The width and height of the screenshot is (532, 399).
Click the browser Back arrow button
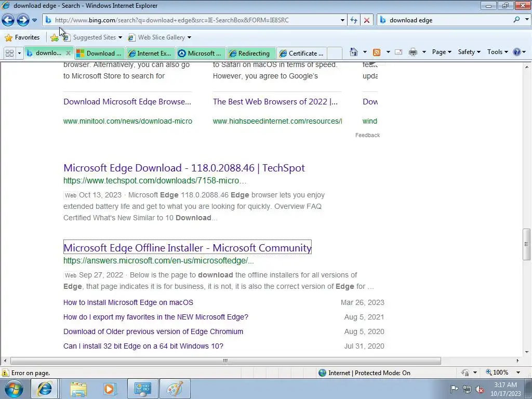(8, 20)
